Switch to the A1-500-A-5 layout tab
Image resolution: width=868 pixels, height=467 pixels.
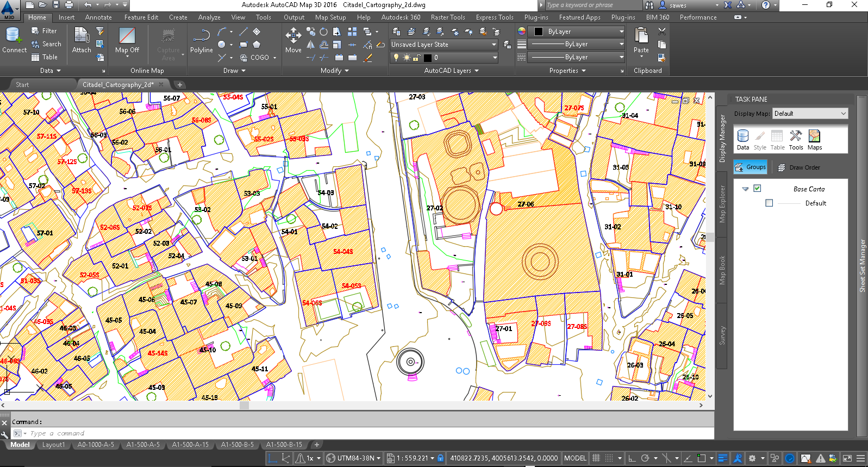(143, 445)
